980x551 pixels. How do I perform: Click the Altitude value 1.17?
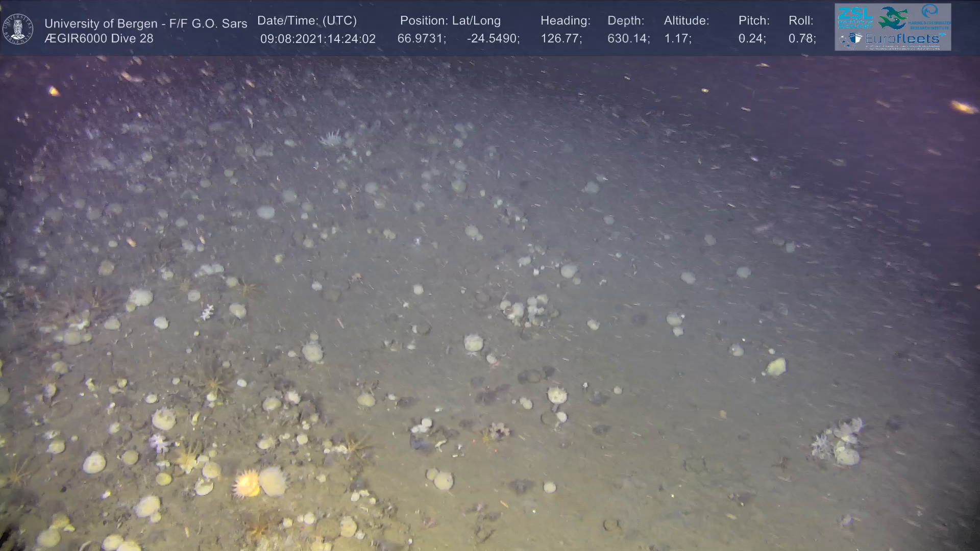tap(677, 39)
